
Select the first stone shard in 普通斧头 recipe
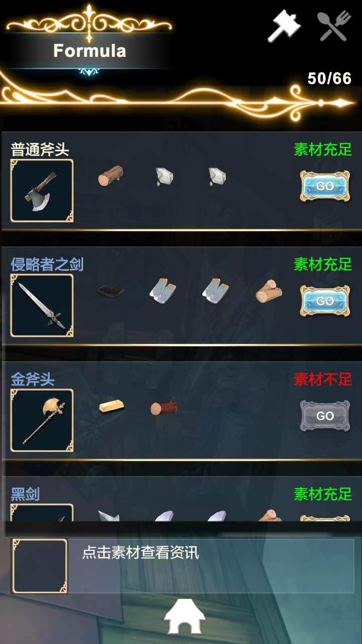point(164,176)
